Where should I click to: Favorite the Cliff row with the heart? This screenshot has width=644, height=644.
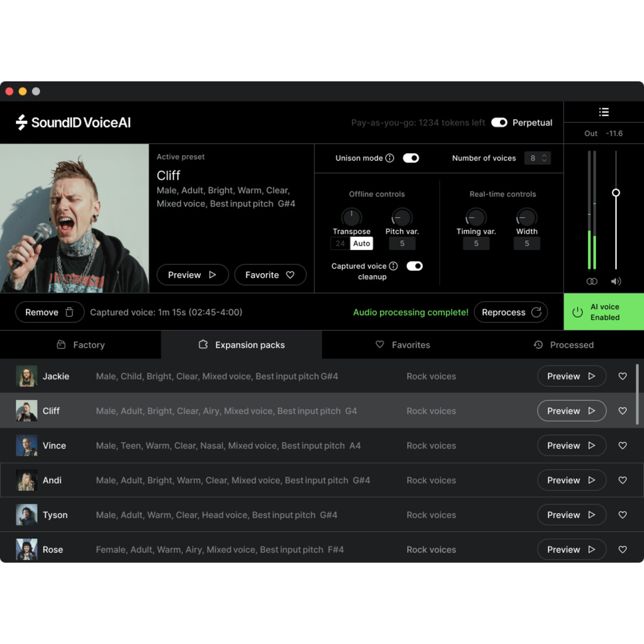[623, 411]
